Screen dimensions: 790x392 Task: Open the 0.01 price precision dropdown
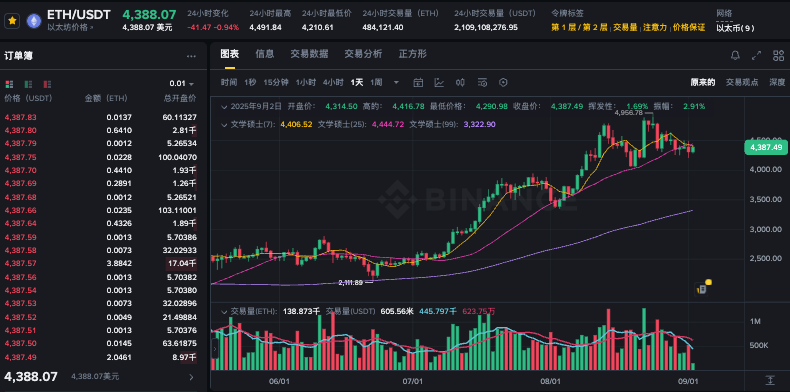point(182,84)
